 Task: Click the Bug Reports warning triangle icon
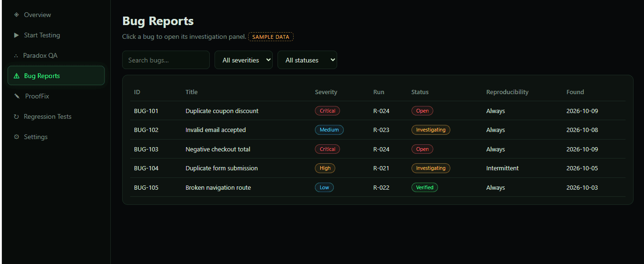pyautogui.click(x=17, y=76)
